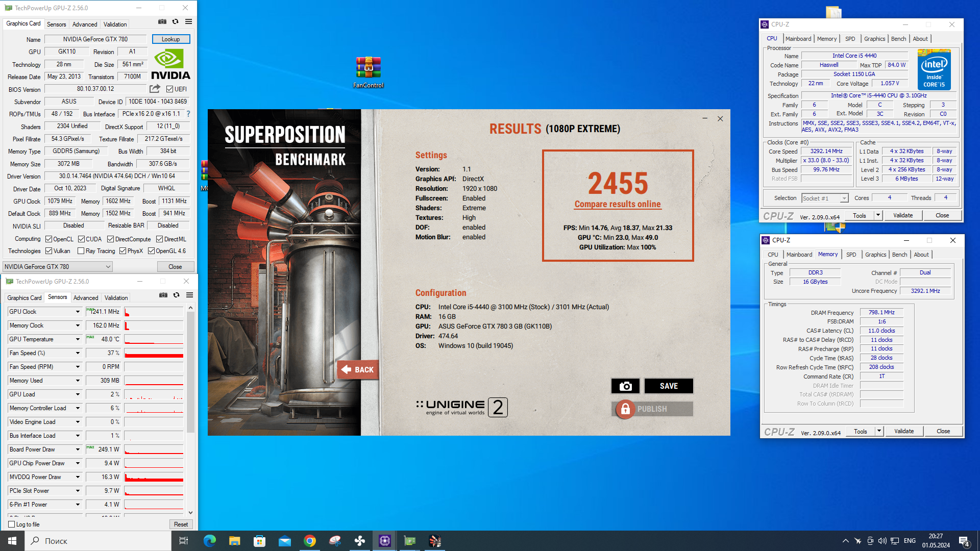Open Task View on the taskbar
This screenshot has width=980, height=551.
(184, 541)
